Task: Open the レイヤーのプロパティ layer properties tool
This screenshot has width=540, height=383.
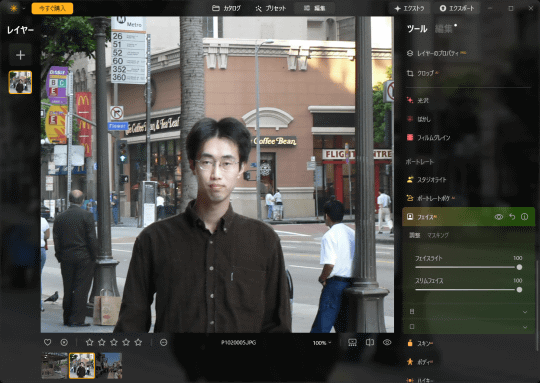Action: (436, 53)
